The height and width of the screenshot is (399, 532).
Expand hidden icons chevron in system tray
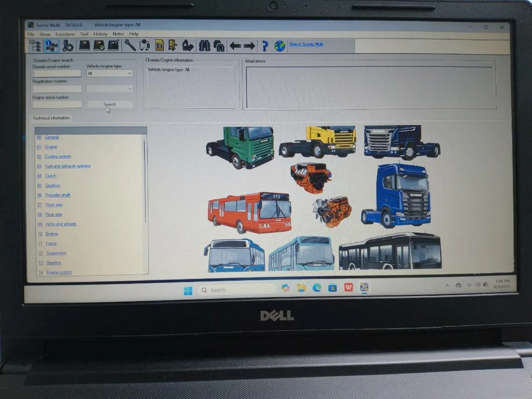pyautogui.click(x=447, y=285)
